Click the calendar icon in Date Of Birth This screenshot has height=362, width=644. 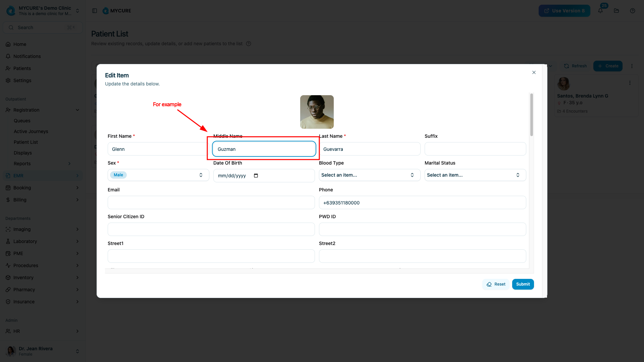pos(256,176)
